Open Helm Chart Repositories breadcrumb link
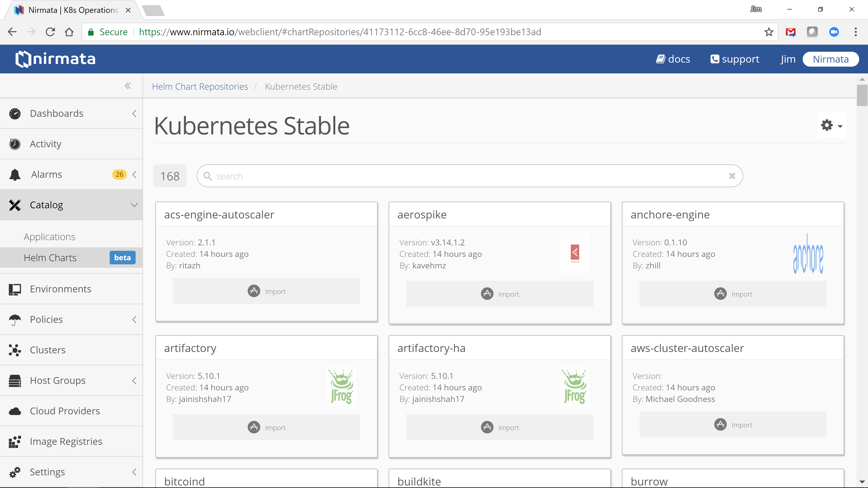Image resolution: width=868 pixels, height=488 pixels. click(200, 87)
